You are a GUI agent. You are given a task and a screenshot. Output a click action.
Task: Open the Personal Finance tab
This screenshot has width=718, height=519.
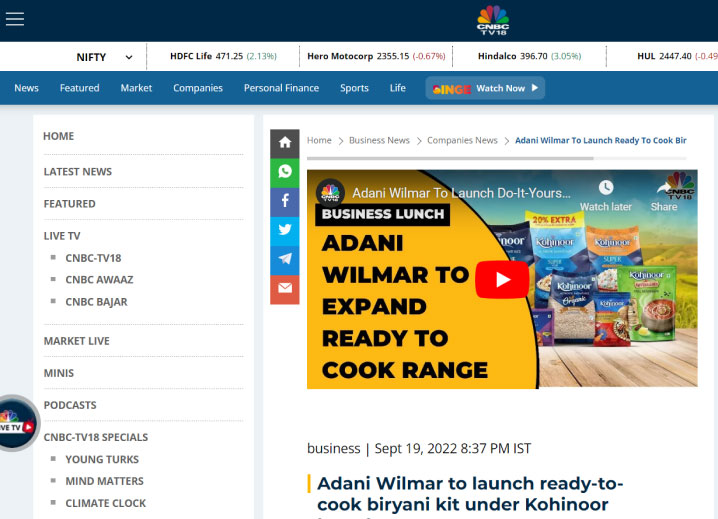[281, 88]
